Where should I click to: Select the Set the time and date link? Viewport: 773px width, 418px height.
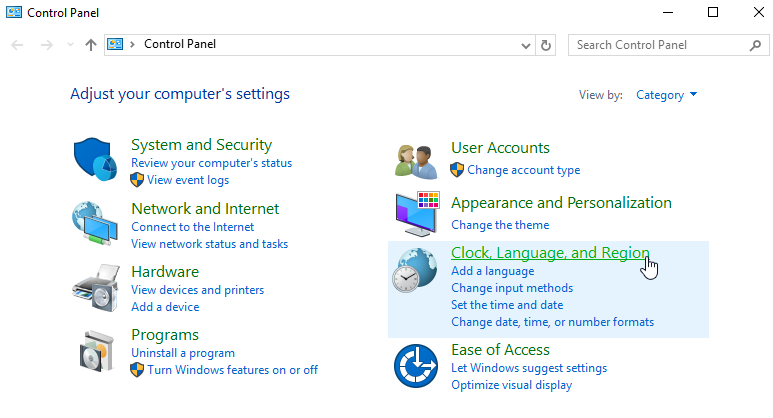507,305
